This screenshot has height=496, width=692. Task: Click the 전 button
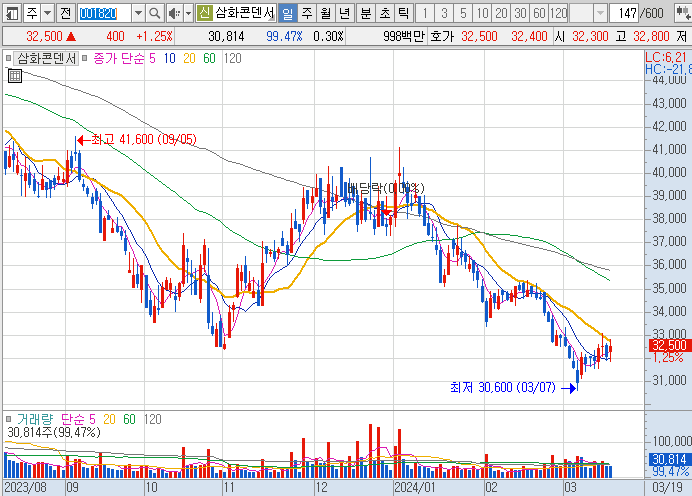coord(66,13)
